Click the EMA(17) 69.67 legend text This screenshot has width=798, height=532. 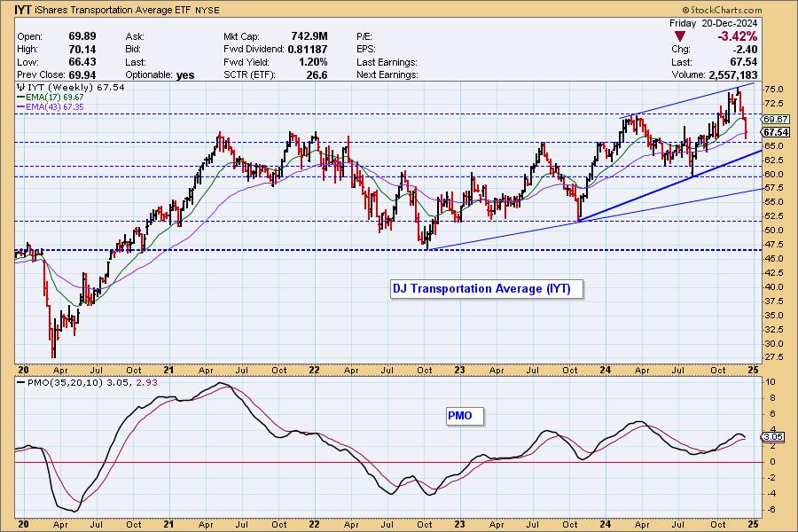point(55,98)
